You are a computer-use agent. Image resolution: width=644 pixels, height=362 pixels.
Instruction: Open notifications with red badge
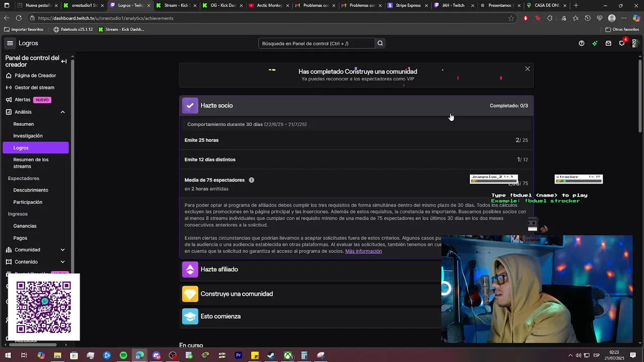click(622, 43)
